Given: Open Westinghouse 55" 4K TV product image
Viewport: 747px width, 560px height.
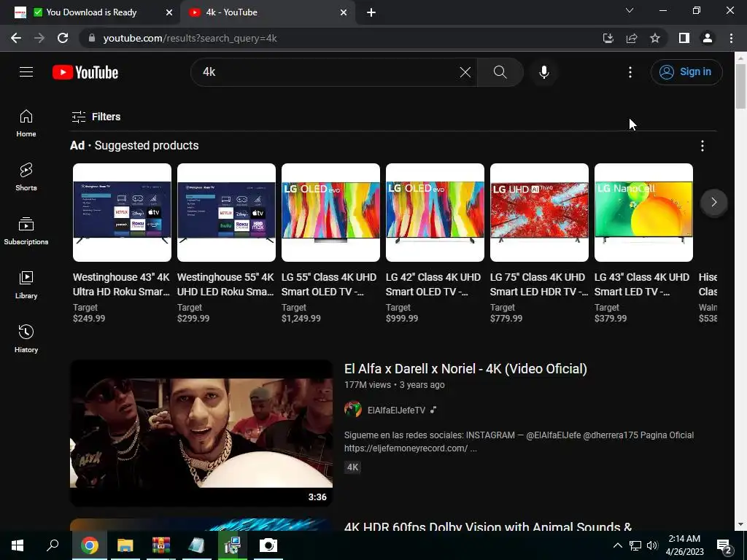Looking at the screenshot, I should point(226,212).
